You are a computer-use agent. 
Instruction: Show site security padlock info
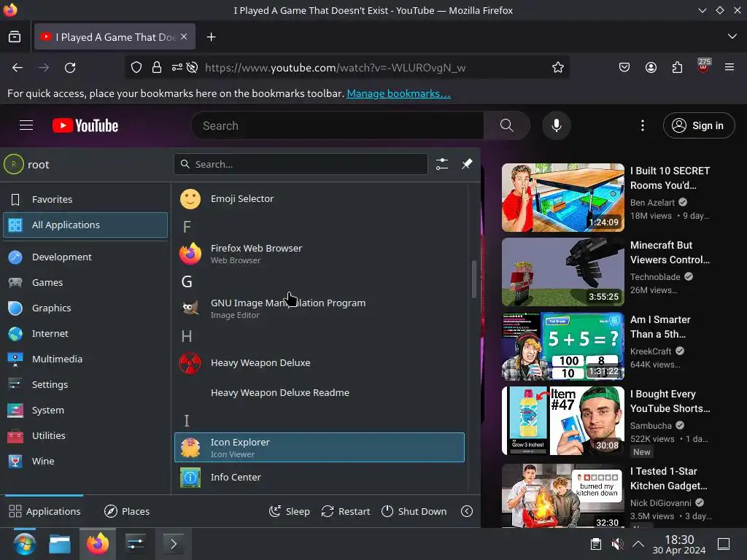[x=157, y=68]
